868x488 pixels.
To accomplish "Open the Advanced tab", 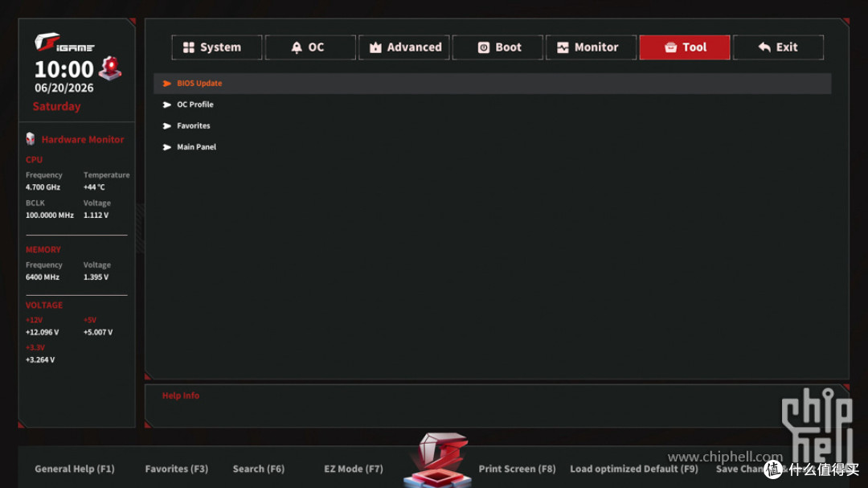I will click(x=403, y=47).
